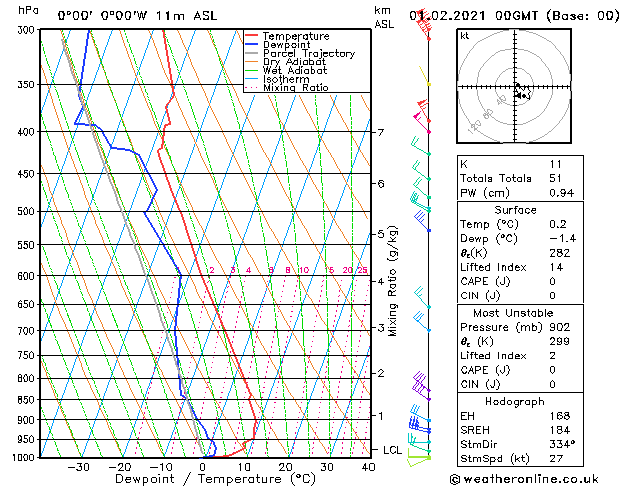The height and width of the screenshot is (486, 629).
Task: Click the green wind barb near surface
Action: (419, 458)
